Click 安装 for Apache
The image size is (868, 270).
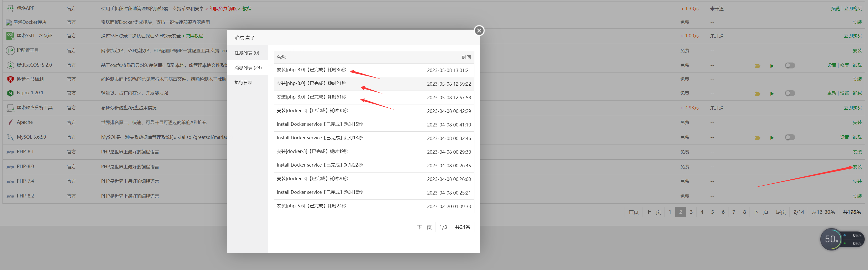[857, 123]
